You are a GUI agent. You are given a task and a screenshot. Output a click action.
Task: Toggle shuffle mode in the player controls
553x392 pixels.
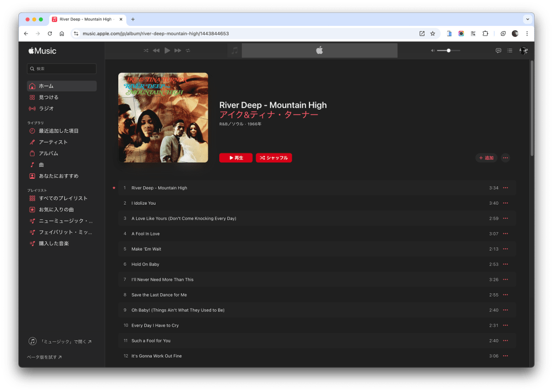(x=146, y=50)
